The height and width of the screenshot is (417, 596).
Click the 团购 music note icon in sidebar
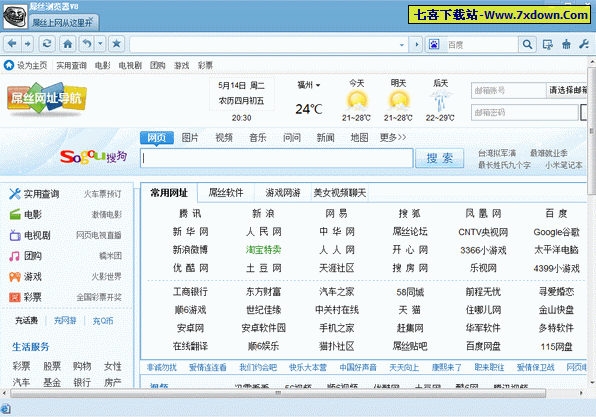pos(14,256)
